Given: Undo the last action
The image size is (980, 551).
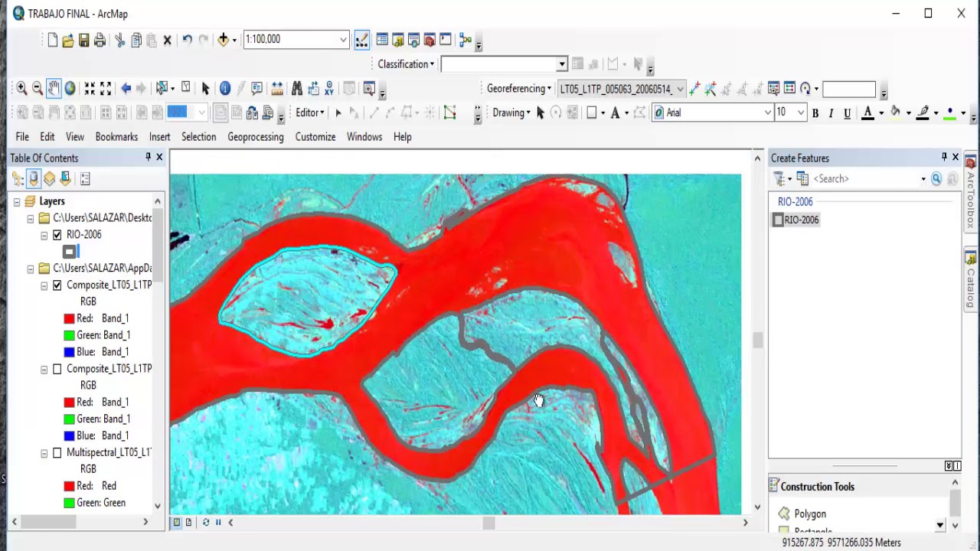Looking at the screenshot, I should pyautogui.click(x=187, y=40).
